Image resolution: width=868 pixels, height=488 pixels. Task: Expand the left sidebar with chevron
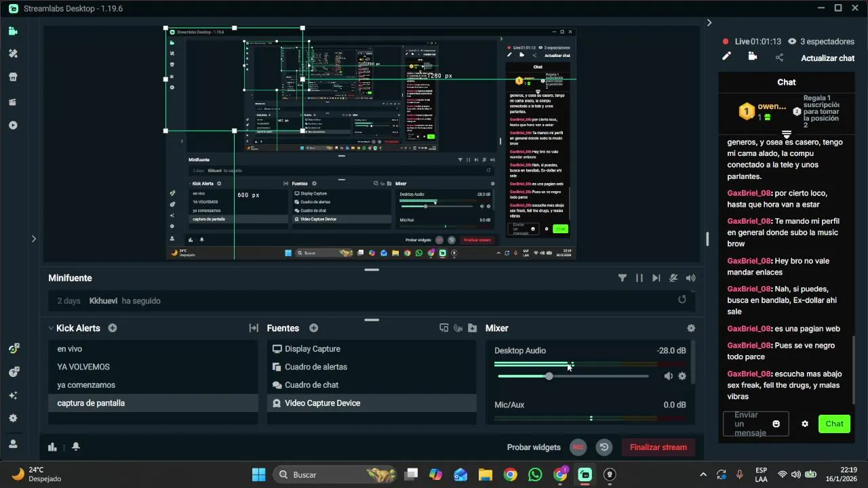pyautogui.click(x=33, y=239)
